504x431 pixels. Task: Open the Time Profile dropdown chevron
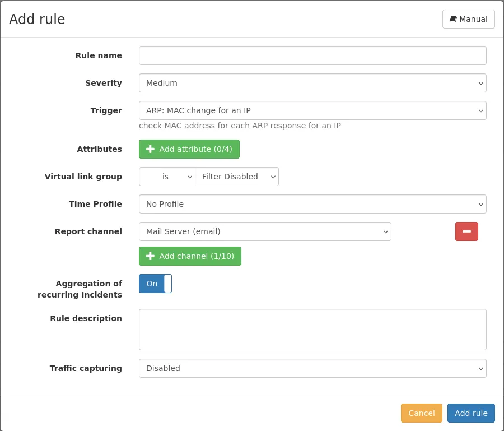(480, 204)
